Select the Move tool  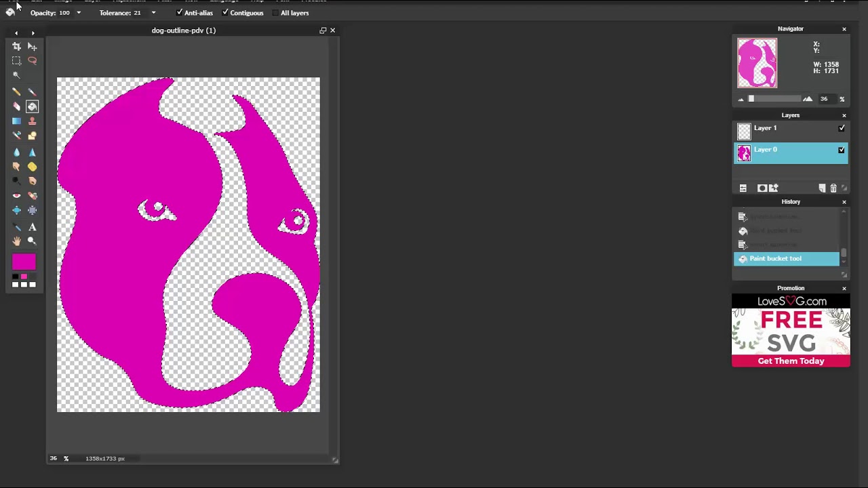(32, 47)
